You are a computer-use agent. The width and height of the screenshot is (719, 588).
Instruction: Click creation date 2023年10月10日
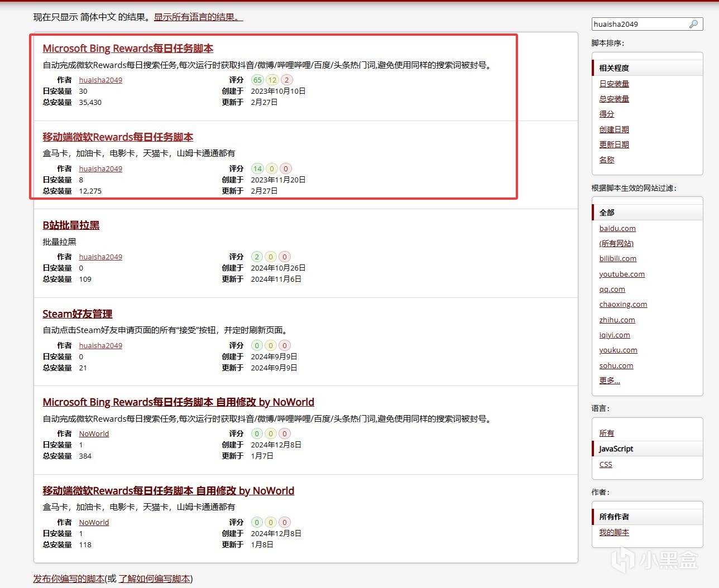278,91
